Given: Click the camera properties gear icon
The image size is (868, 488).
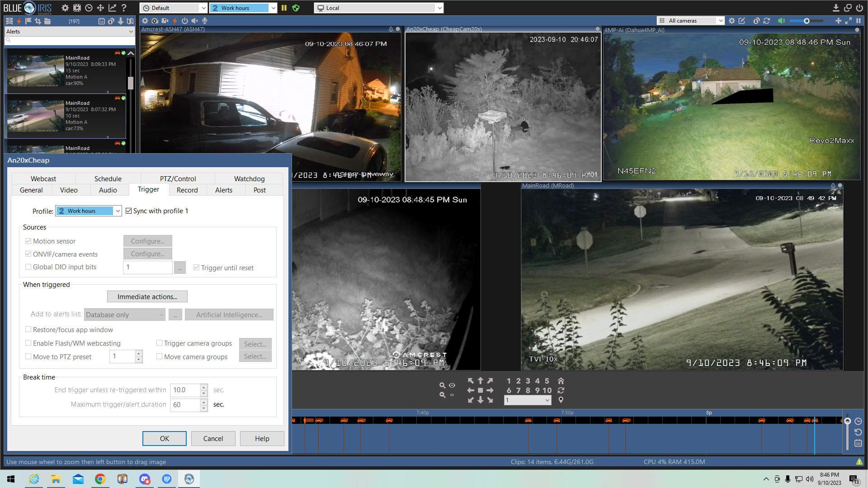Looking at the screenshot, I should click(145, 21).
